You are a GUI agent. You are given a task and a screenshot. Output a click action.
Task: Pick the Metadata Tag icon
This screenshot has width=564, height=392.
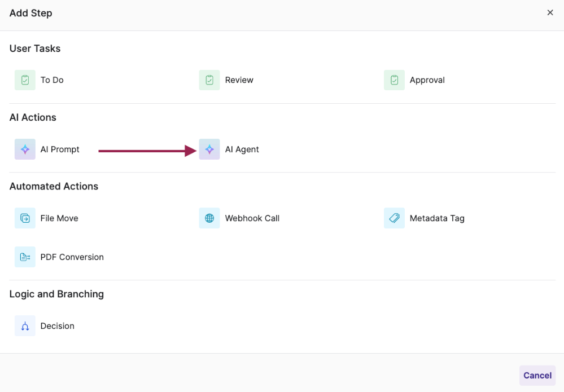[x=394, y=218]
